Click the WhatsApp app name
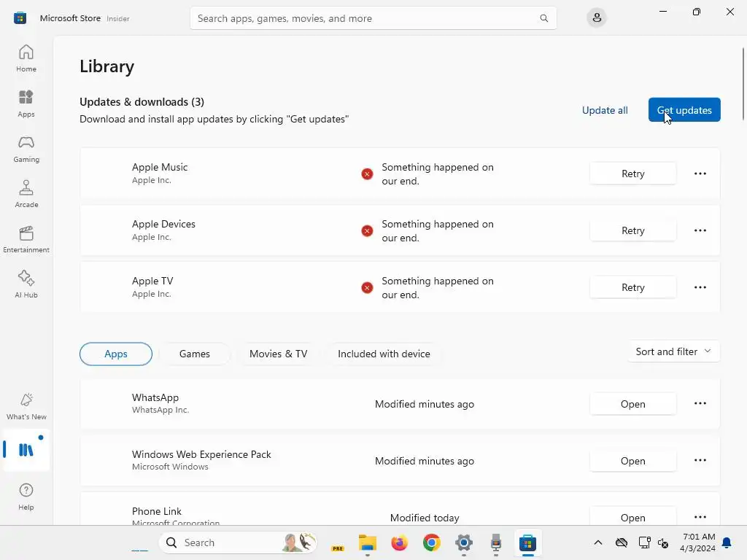 (x=155, y=397)
